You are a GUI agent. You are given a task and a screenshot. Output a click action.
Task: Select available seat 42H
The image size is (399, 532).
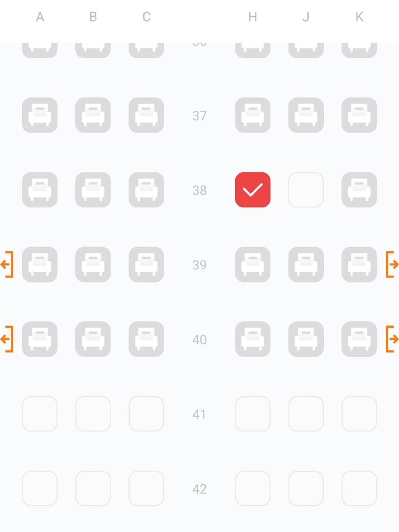pyautogui.click(x=253, y=488)
